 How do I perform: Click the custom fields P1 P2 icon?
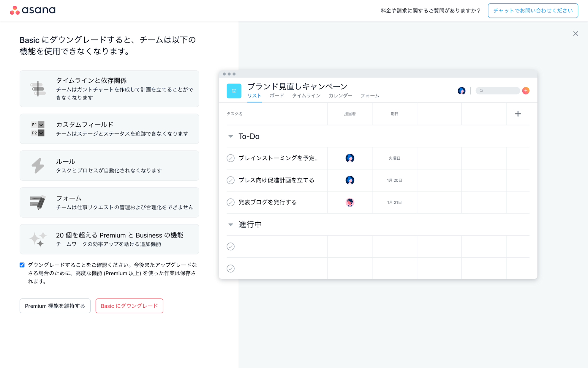38,129
